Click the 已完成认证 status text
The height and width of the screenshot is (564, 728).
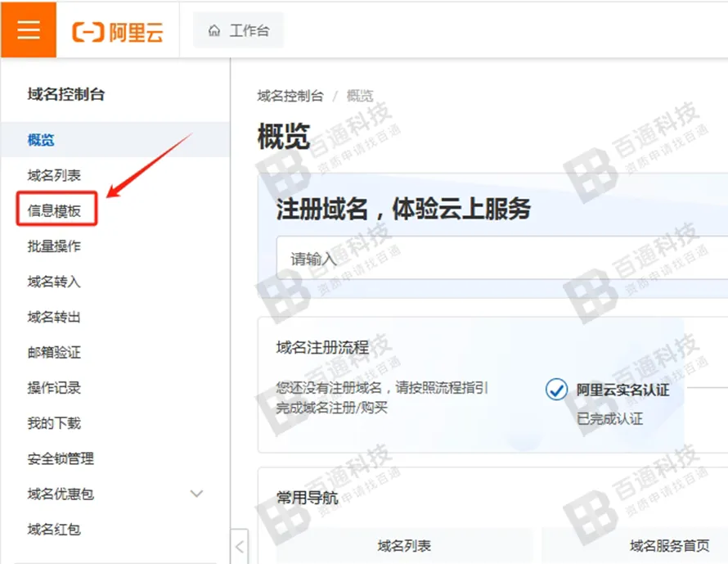[x=609, y=418]
